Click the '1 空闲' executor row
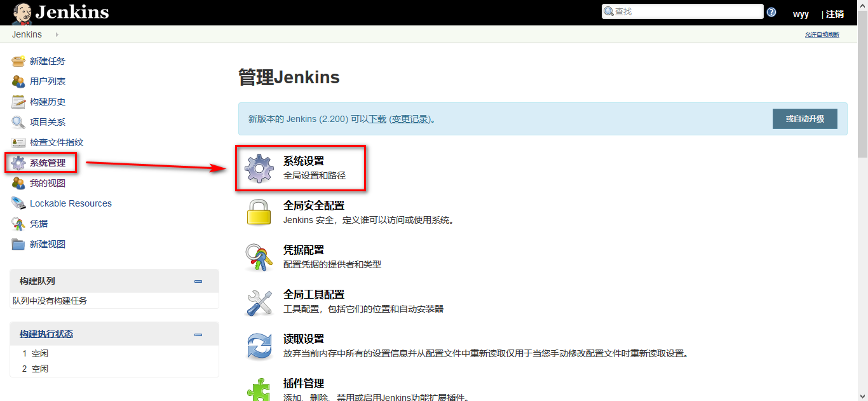The image size is (868, 401). [x=114, y=353]
